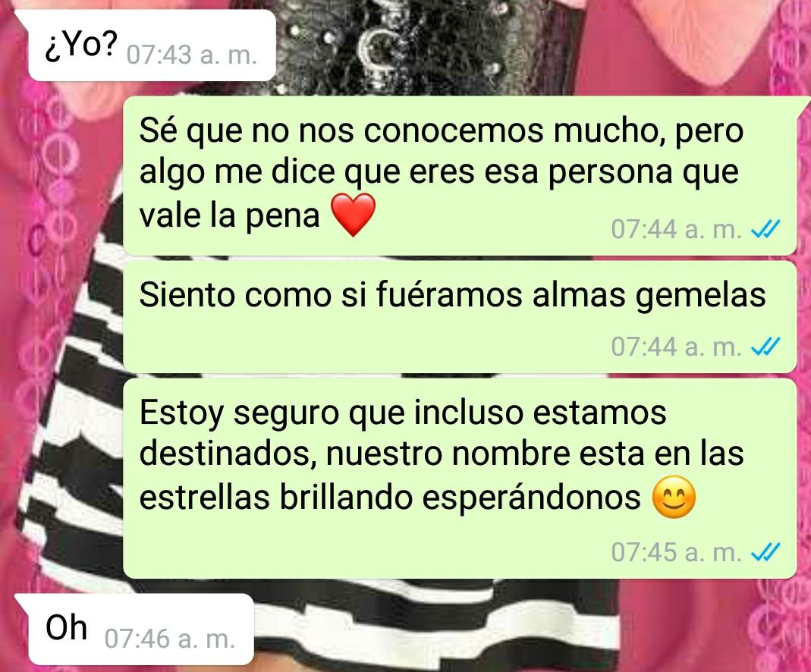Click the smiling face emoji
Screen dimensions: 811x672
pos(674,498)
